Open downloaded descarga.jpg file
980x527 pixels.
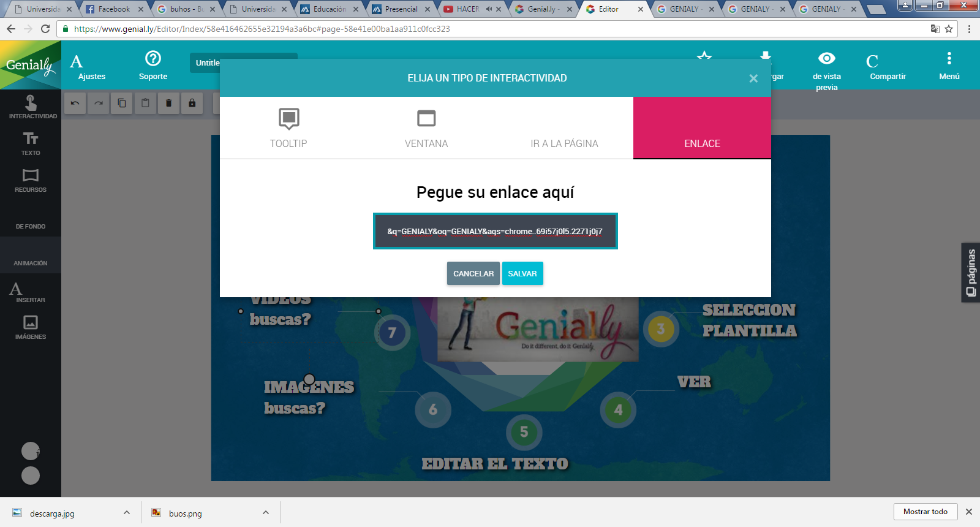(x=52, y=514)
